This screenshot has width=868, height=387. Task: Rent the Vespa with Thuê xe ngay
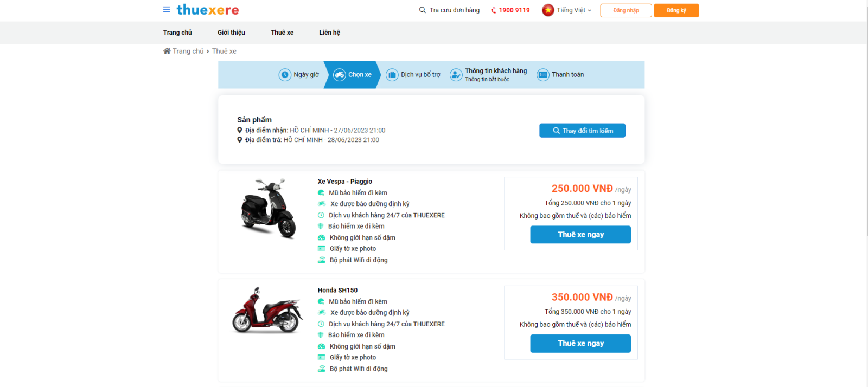click(580, 235)
